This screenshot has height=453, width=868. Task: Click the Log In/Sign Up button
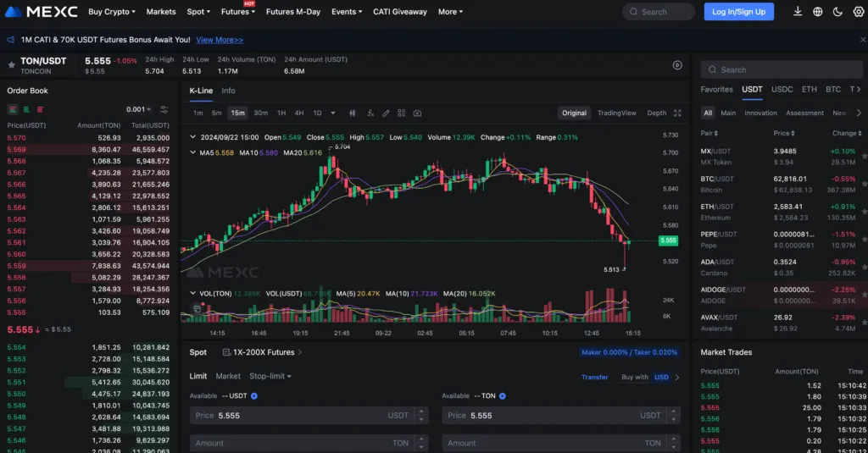(738, 12)
